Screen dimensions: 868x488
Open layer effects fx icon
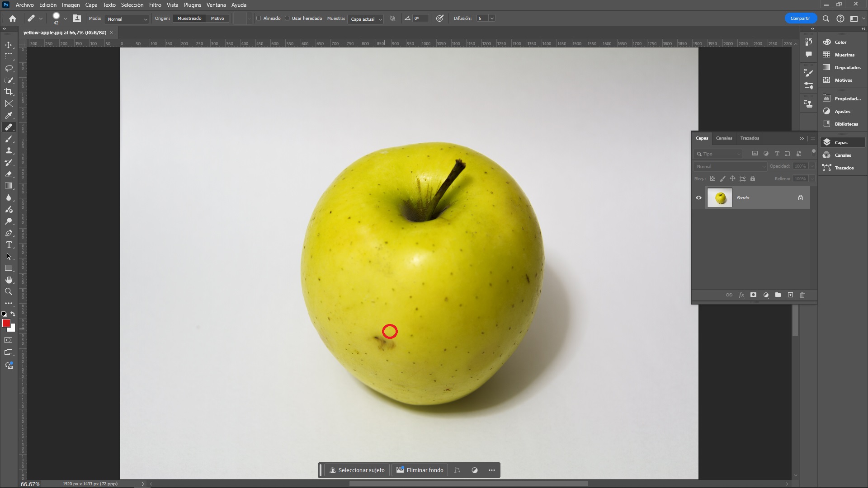741,295
